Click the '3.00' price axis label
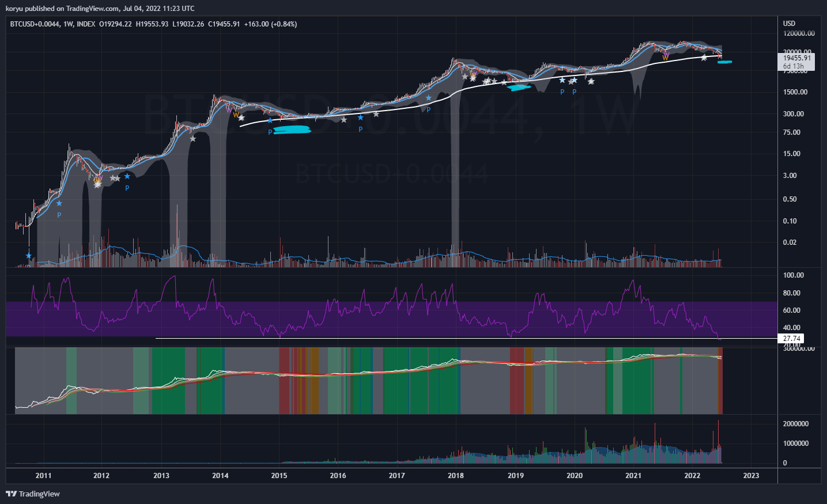 (x=790, y=176)
